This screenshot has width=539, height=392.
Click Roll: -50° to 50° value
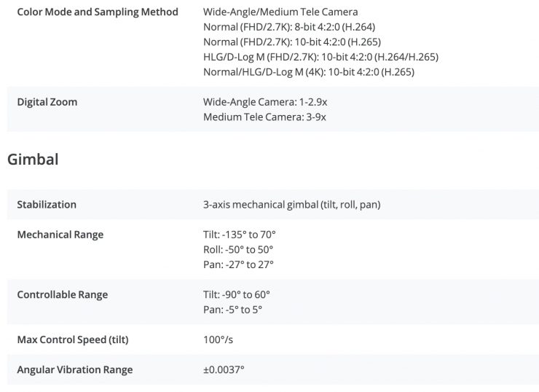click(237, 249)
